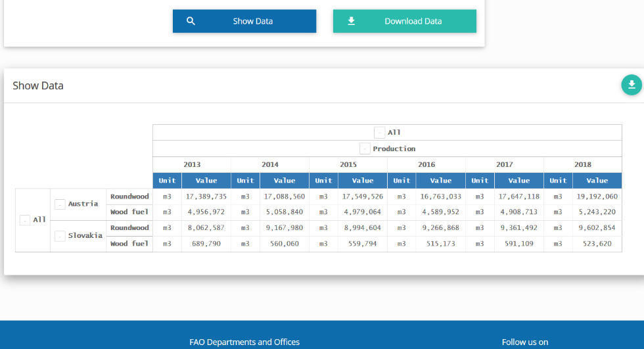This screenshot has width=644, height=349.
Task: Click Slovakia Wood fuel row label
Action: [129, 243]
